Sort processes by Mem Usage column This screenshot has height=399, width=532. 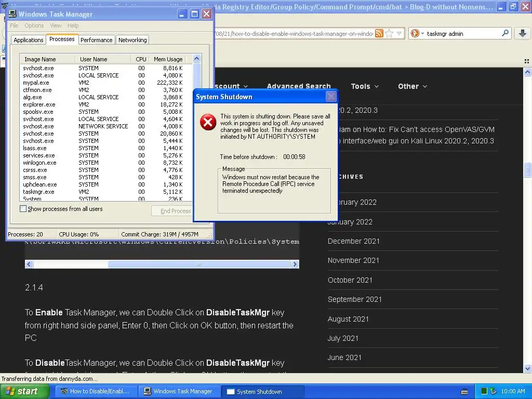(x=168, y=59)
